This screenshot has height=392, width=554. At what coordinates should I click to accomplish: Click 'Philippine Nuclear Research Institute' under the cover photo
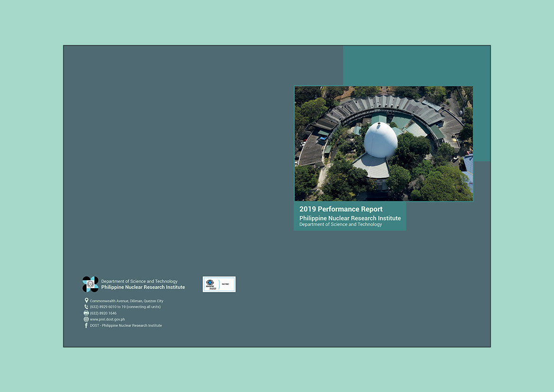[x=350, y=218]
